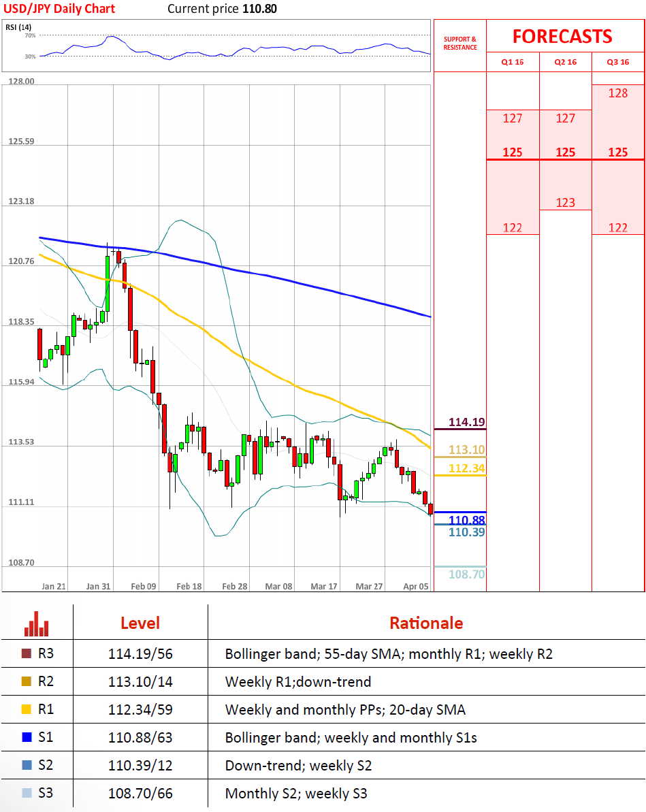Viewport: 646px width, 812px height.
Task: Click the yellow R1 color square
Action: click(26, 710)
